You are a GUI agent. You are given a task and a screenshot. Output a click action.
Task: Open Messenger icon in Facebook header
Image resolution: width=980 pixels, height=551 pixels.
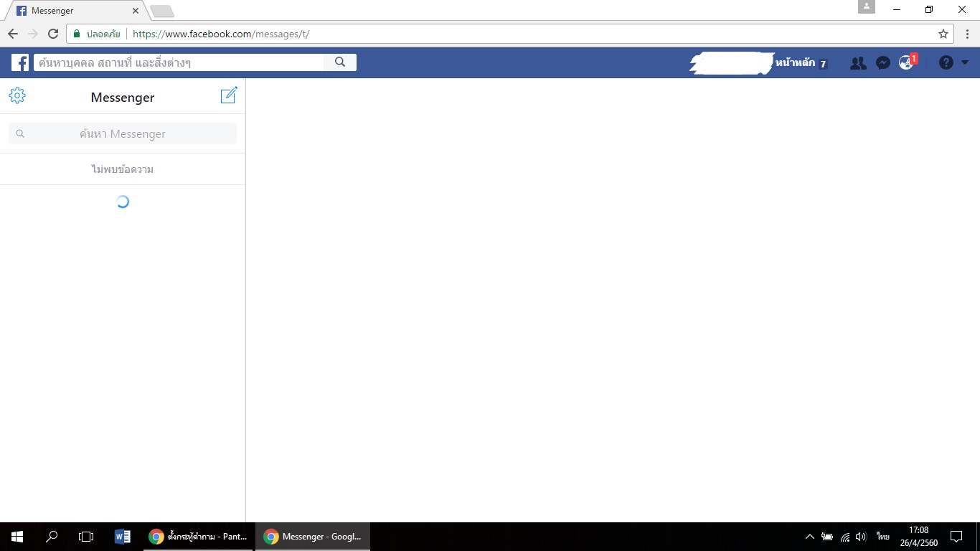883,63
